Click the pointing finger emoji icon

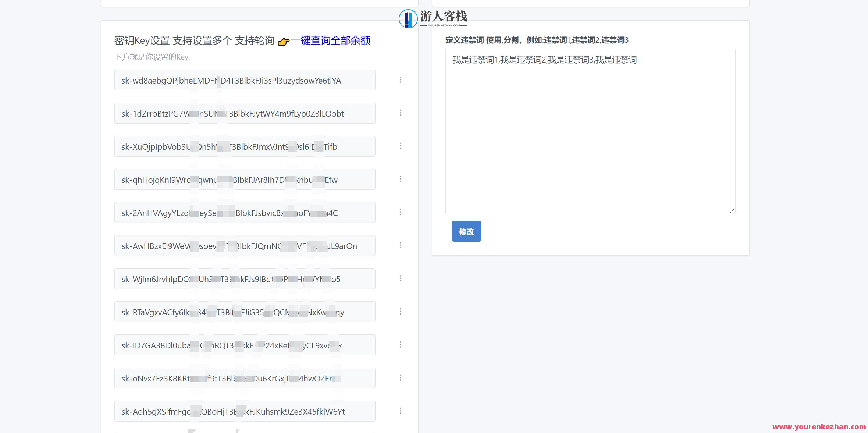284,42
